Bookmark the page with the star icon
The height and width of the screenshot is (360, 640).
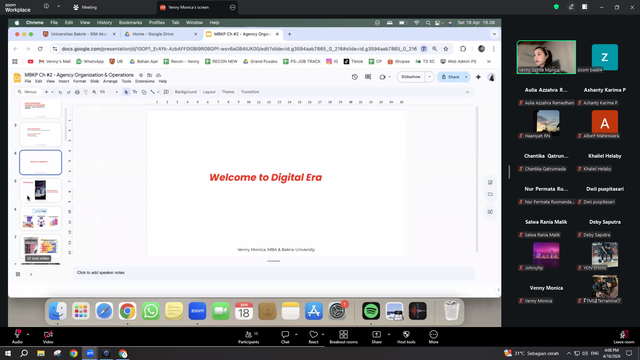[446, 49]
